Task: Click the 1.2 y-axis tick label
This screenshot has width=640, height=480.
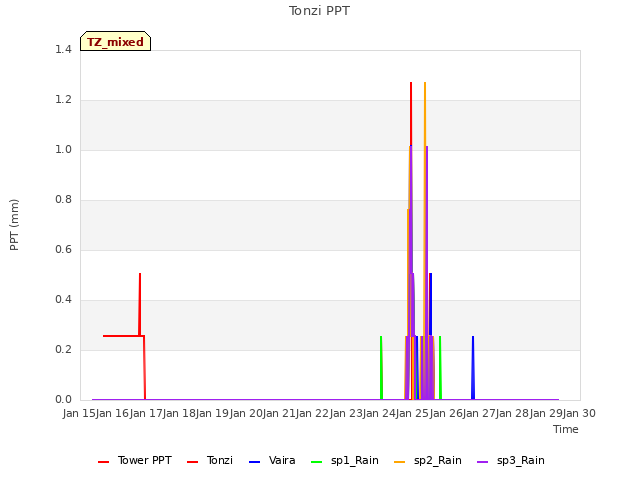Action: click(x=63, y=100)
